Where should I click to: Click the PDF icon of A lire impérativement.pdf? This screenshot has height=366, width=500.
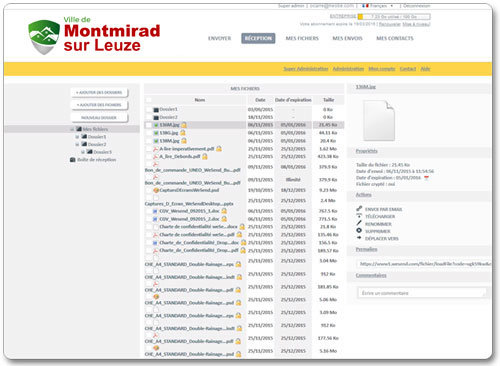coord(155,149)
